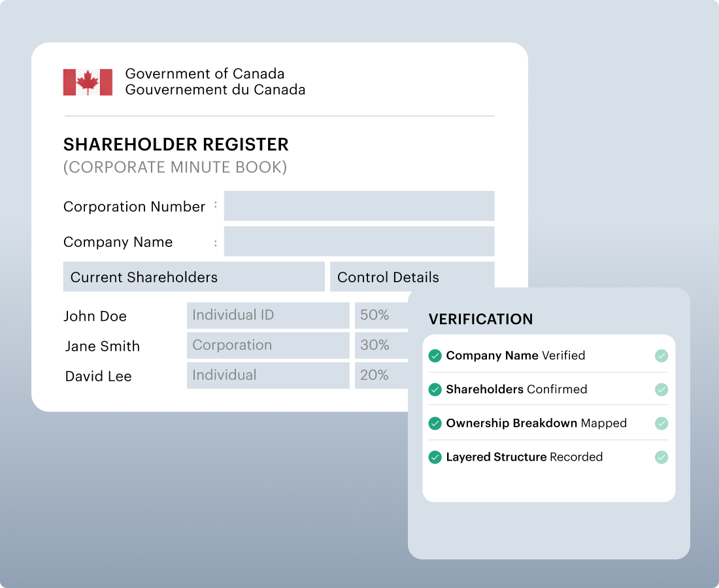
Task: Click the Company Name input field
Action: pos(359,242)
